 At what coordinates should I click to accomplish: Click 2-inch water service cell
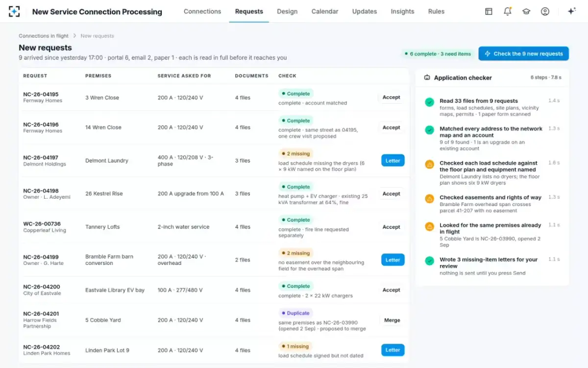[x=183, y=227]
